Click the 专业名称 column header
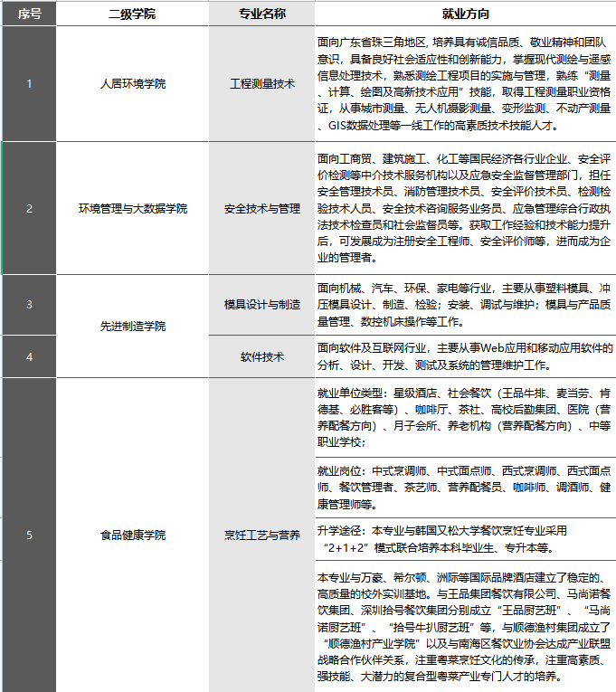The width and height of the screenshot is (616, 692). [262, 14]
